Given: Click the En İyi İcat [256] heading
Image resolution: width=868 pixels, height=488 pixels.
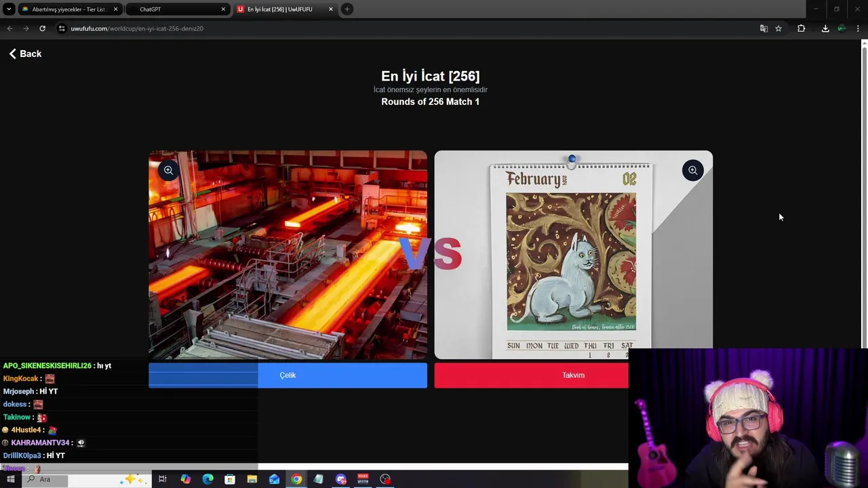Looking at the screenshot, I should pos(430,76).
